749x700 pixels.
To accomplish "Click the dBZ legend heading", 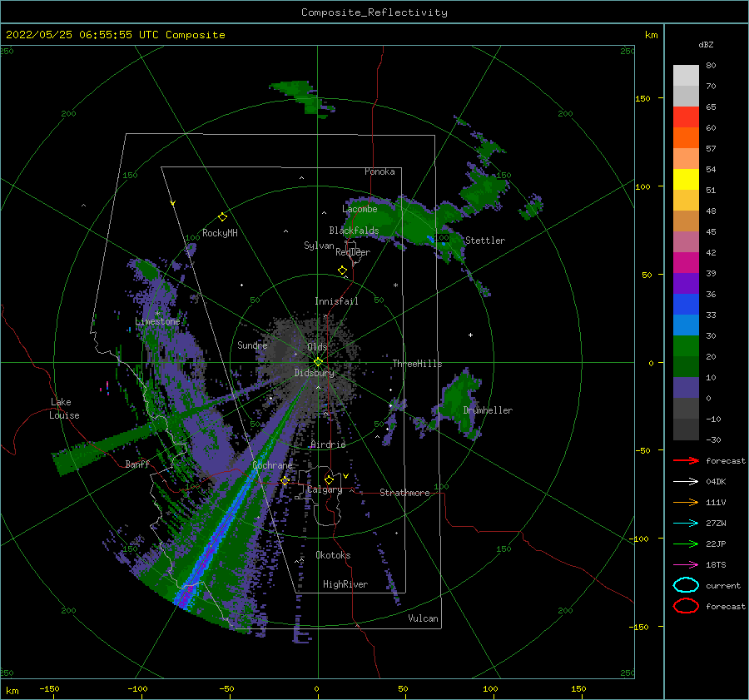I will pos(706,45).
